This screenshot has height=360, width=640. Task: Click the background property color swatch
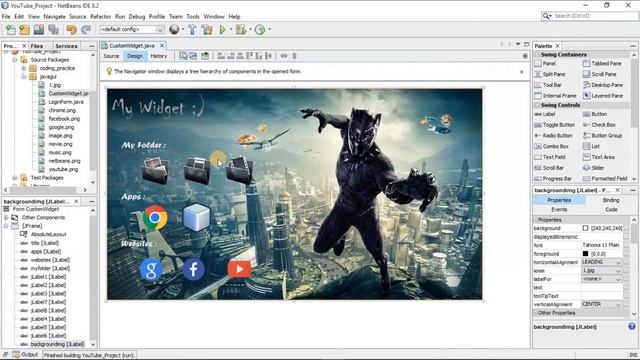tap(585, 228)
